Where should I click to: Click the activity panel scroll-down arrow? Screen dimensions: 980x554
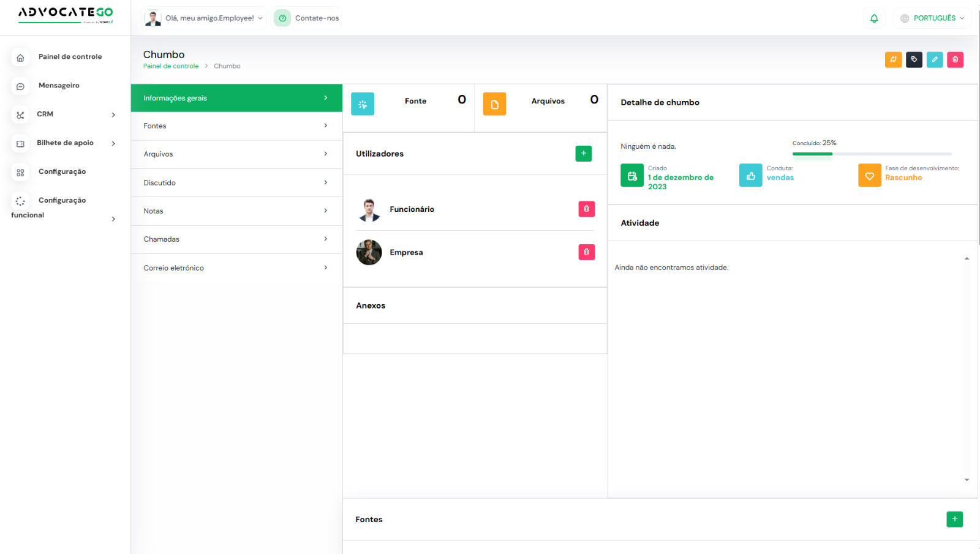click(x=967, y=480)
